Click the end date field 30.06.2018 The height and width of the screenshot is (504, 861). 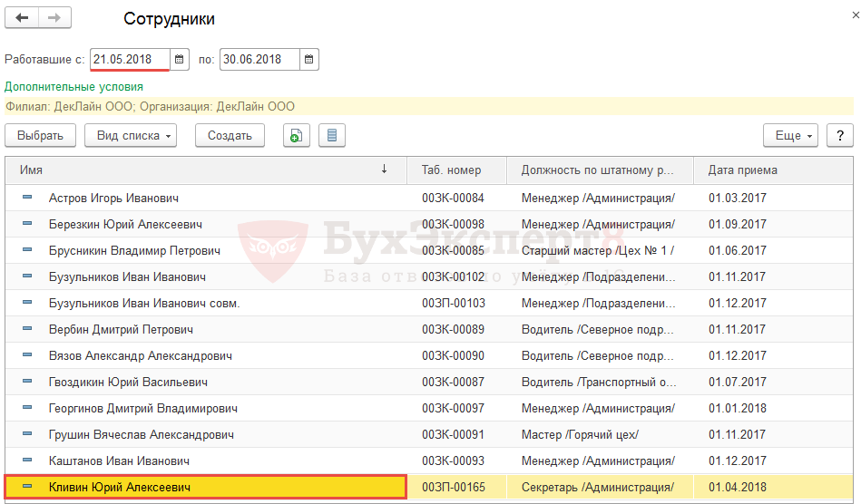tap(259, 60)
